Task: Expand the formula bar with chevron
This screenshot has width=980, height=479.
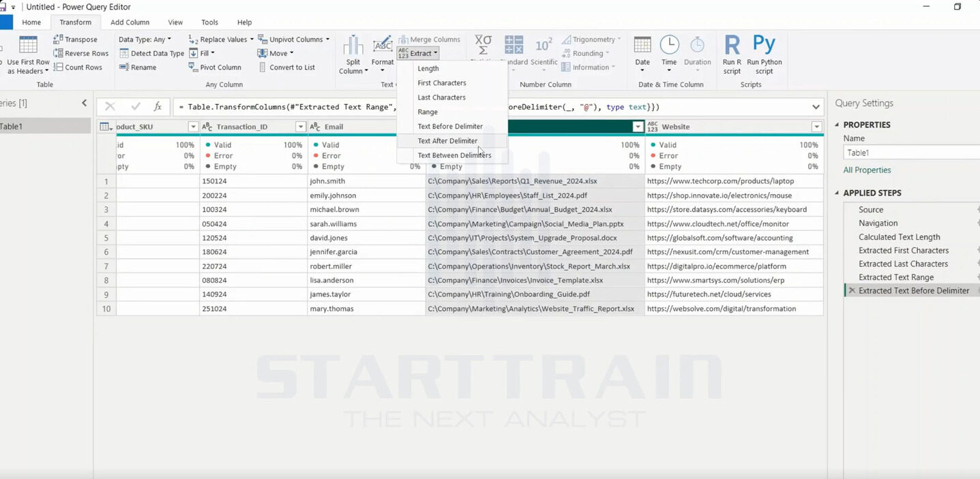Action: click(816, 107)
